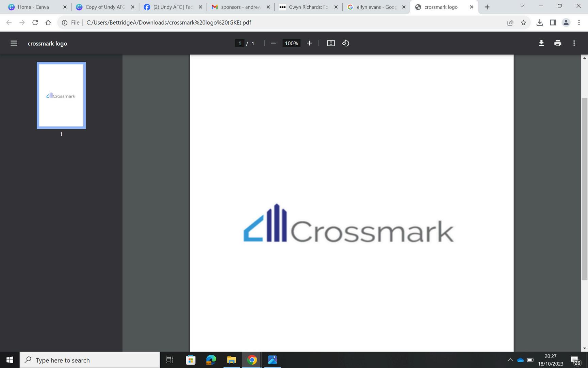
Task: Bookmark this tab with the star icon
Action: 523,22
